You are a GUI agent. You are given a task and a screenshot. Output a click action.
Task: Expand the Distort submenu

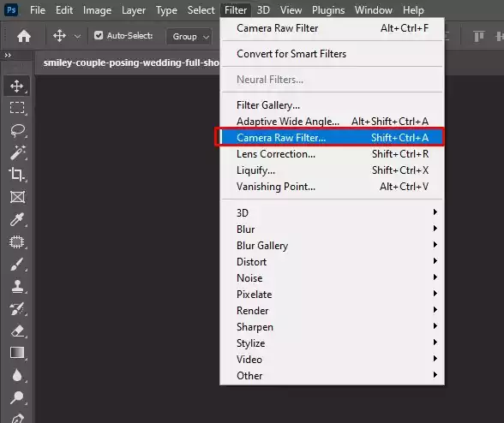click(333, 262)
